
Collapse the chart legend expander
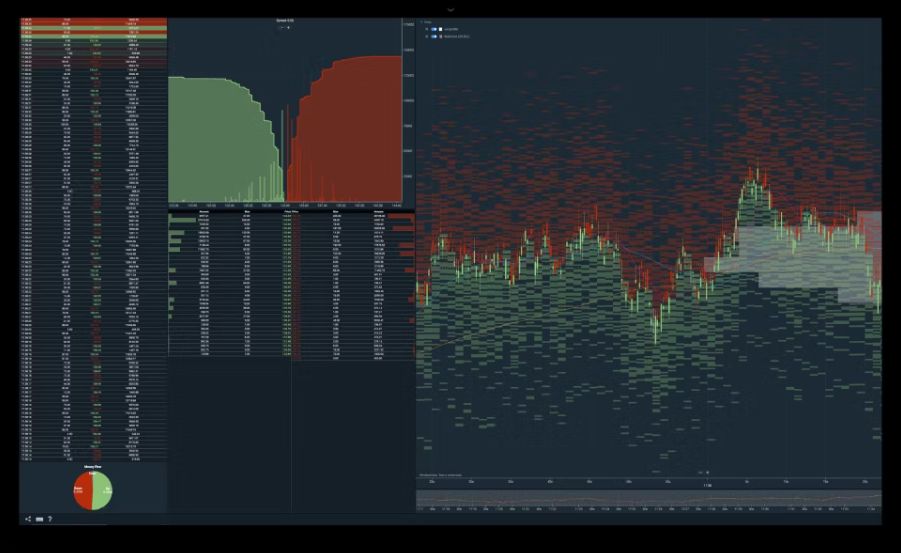[421, 22]
